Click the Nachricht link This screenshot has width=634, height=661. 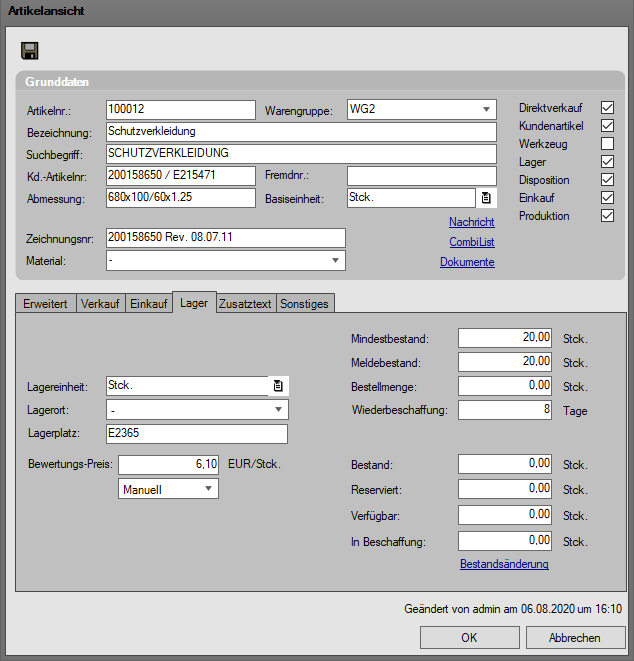(x=472, y=222)
